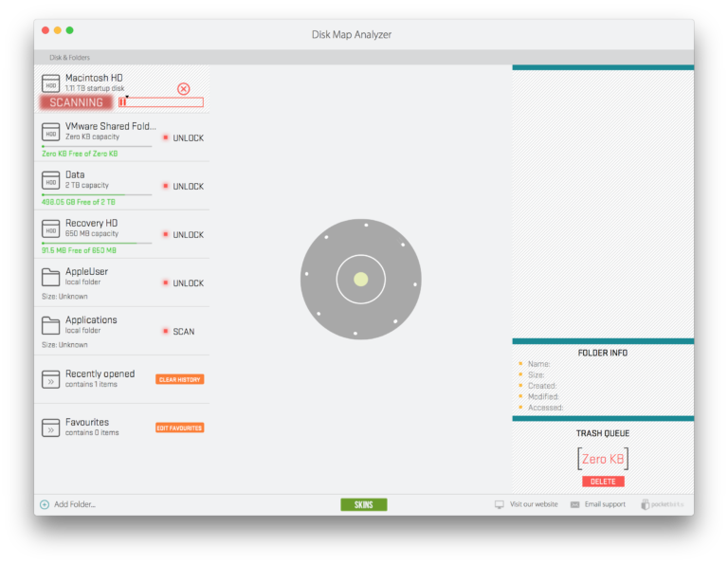Unlock the Data drive
Screen dimensions: 728x564
point(188,186)
